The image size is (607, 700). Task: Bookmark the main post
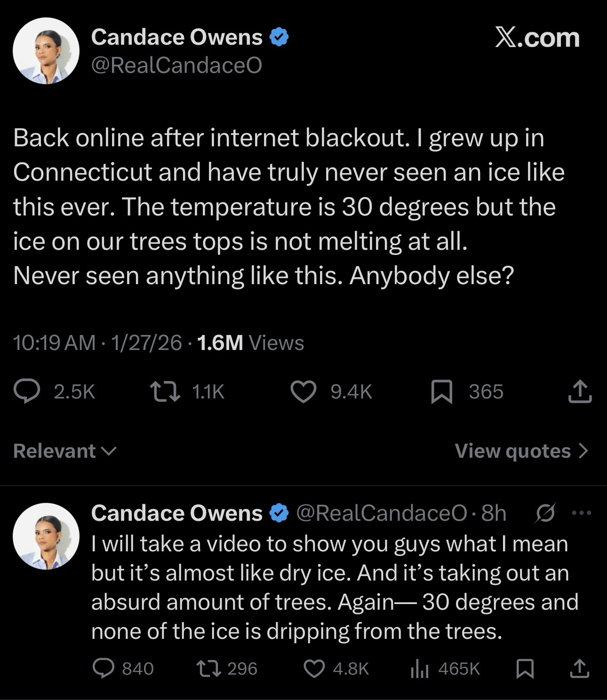442,392
